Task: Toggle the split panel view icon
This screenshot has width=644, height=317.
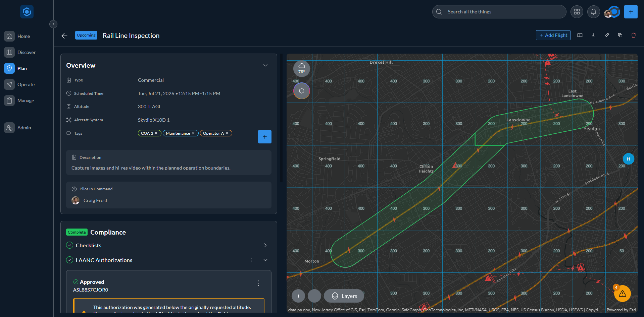Action: (580, 35)
